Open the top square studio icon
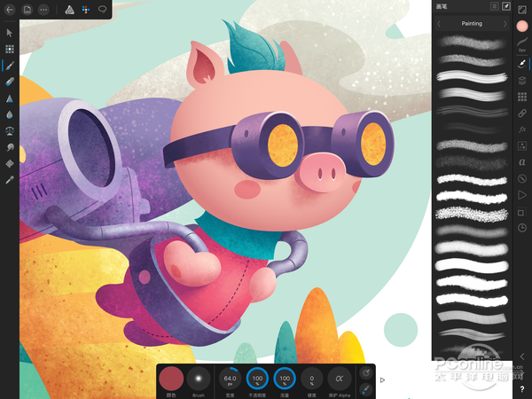This screenshot has height=399, width=532. (x=522, y=10)
